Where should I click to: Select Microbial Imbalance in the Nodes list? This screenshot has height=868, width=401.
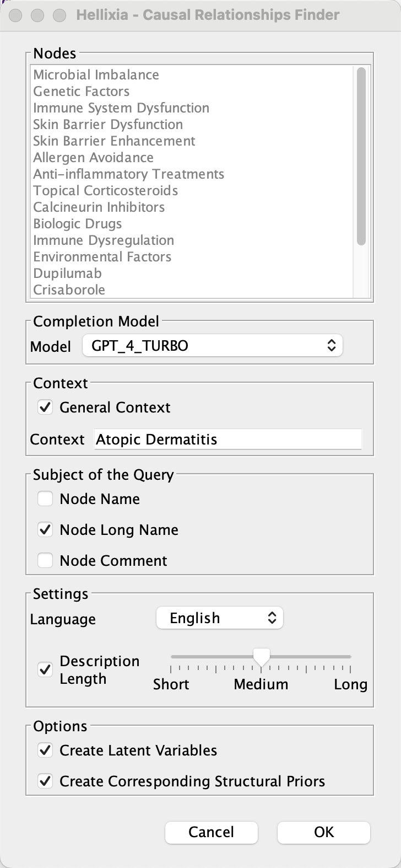click(x=96, y=75)
